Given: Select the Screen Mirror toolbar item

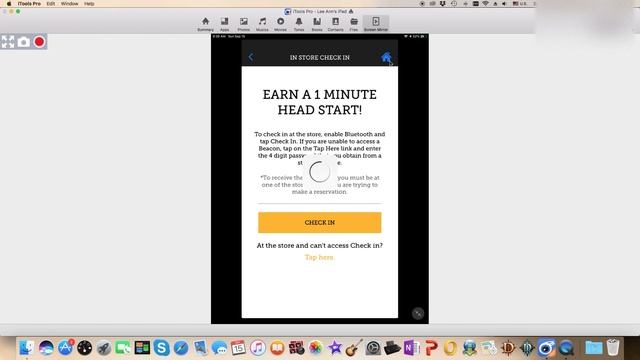Looking at the screenshot, I should (376, 24).
